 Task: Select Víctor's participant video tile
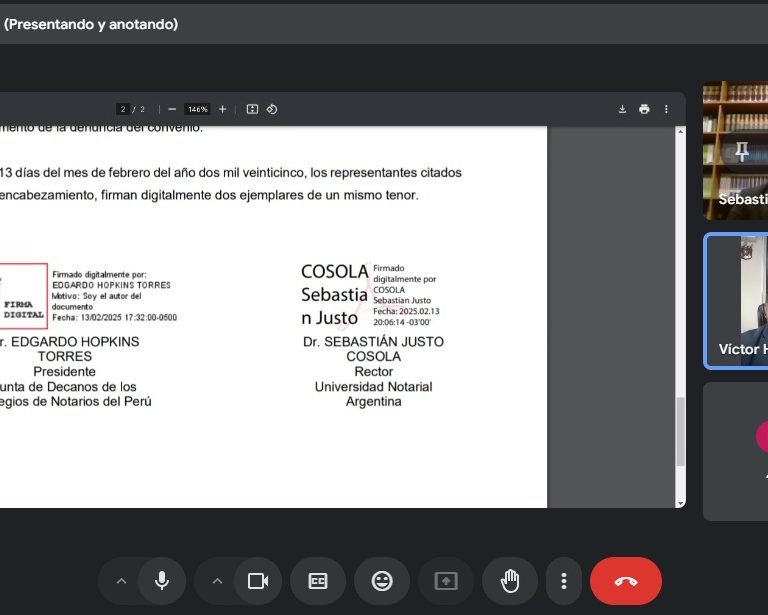736,301
